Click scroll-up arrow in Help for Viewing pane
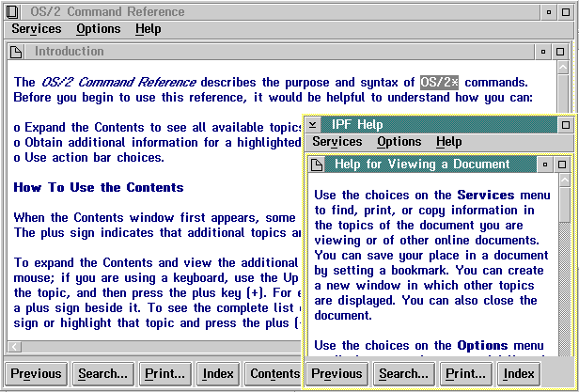The height and width of the screenshot is (392, 579). point(565,180)
